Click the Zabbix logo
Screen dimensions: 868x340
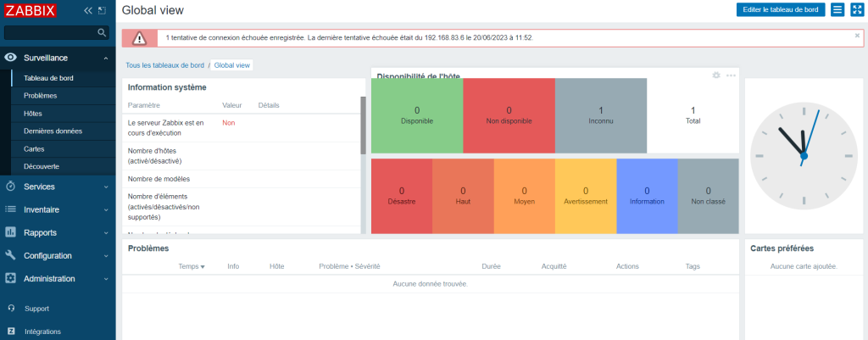[x=31, y=11]
